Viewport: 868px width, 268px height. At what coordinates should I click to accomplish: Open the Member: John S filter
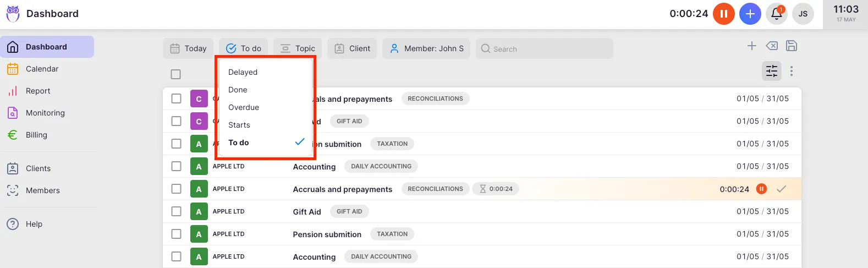pyautogui.click(x=426, y=48)
